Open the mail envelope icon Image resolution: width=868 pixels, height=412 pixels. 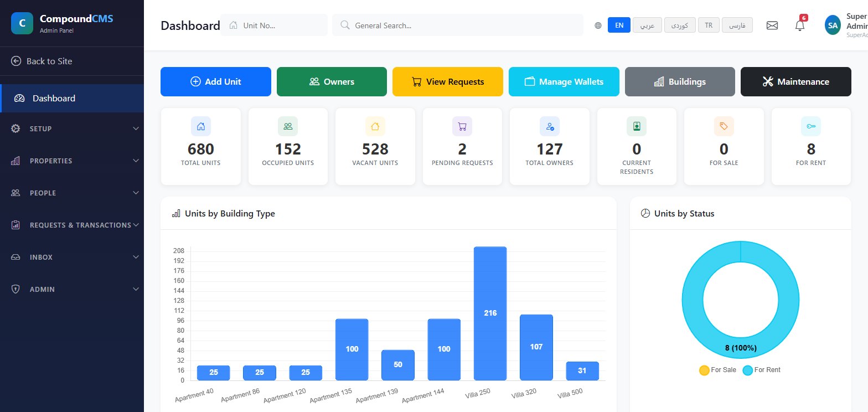click(772, 25)
